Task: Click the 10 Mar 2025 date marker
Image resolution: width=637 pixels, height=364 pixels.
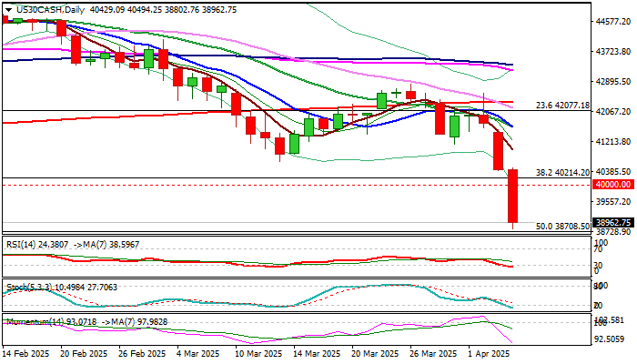Action: [x=259, y=354]
